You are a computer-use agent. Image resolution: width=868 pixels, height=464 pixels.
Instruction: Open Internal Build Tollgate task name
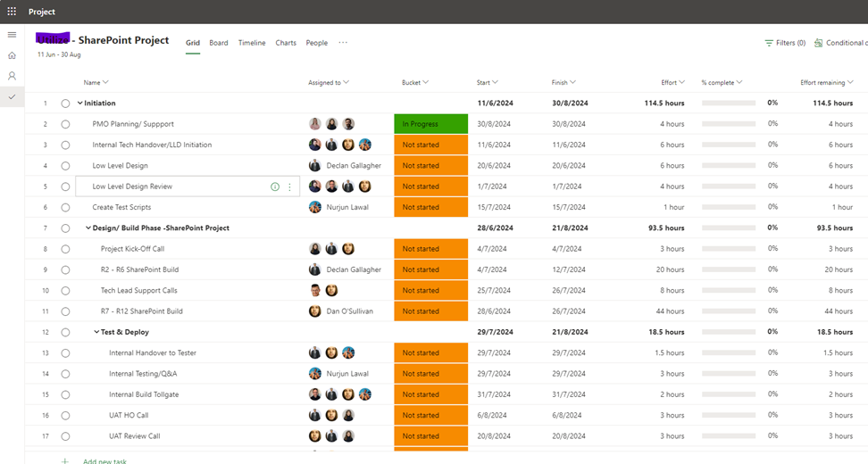click(x=144, y=394)
